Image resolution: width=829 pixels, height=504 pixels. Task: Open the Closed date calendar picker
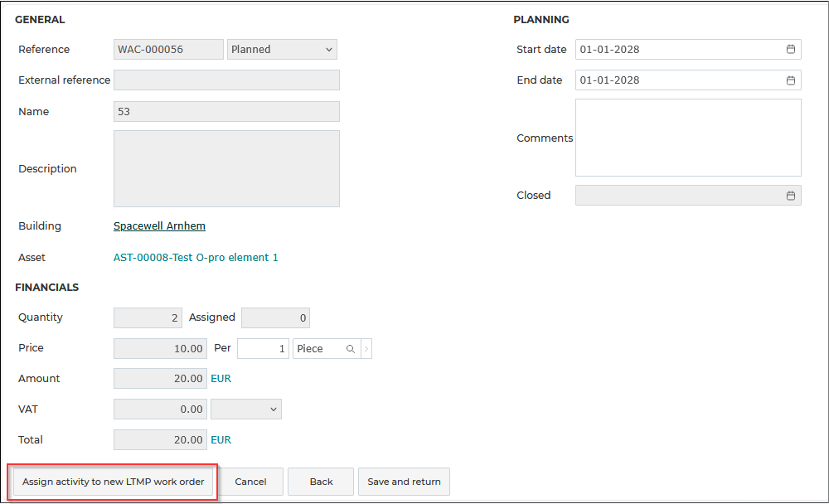click(x=790, y=196)
